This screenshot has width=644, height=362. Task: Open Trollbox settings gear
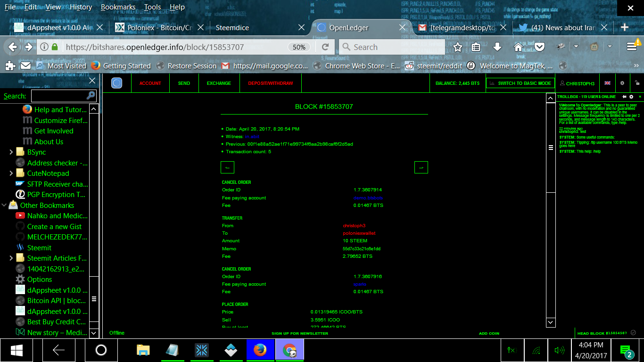631,97
